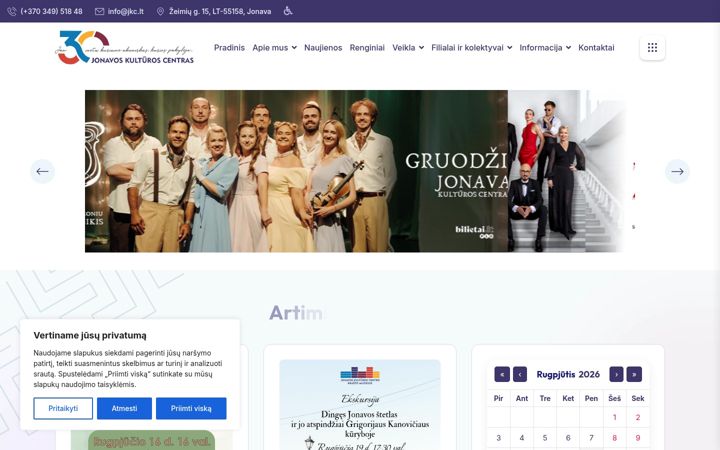The height and width of the screenshot is (450, 720).
Task: Click the envelope email icon
Action: click(99, 11)
